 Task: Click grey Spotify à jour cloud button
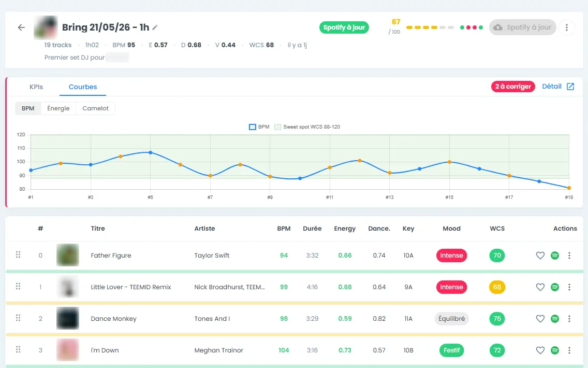[x=522, y=27]
